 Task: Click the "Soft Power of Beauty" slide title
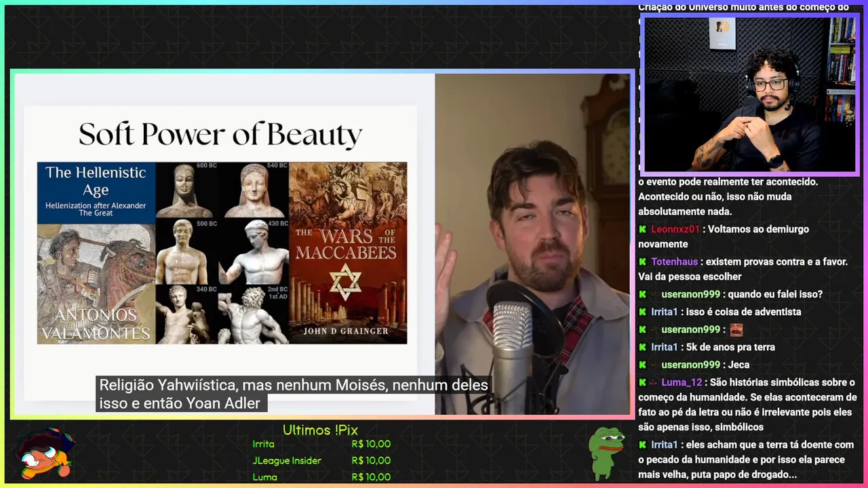click(x=220, y=135)
